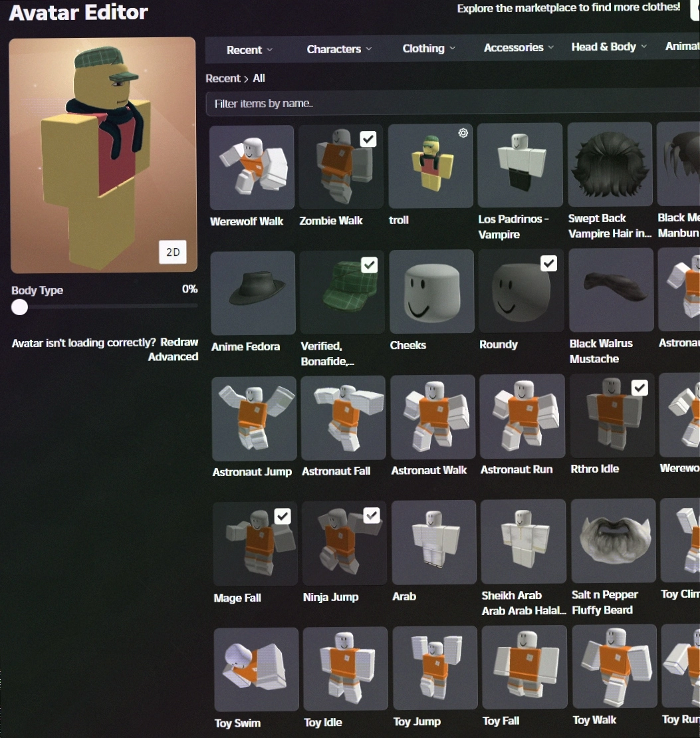
Task: Uncheck the Rthro Idle checkmark
Action: click(x=640, y=388)
